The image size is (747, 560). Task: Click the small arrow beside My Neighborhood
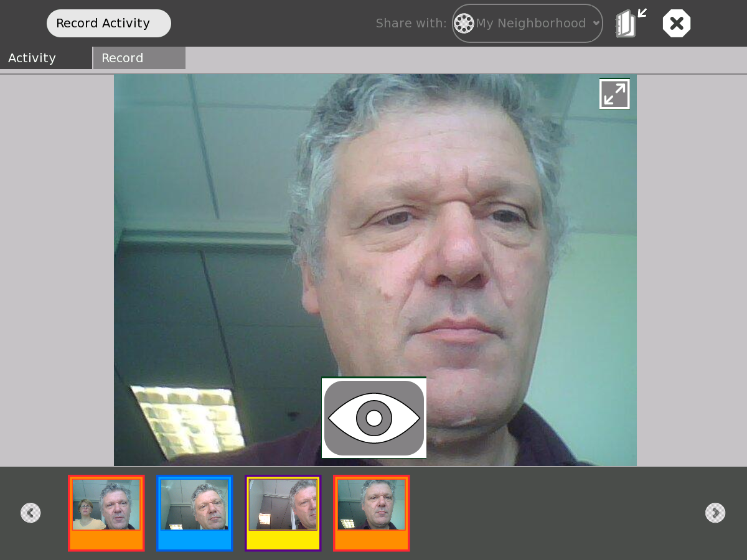pyautogui.click(x=596, y=24)
